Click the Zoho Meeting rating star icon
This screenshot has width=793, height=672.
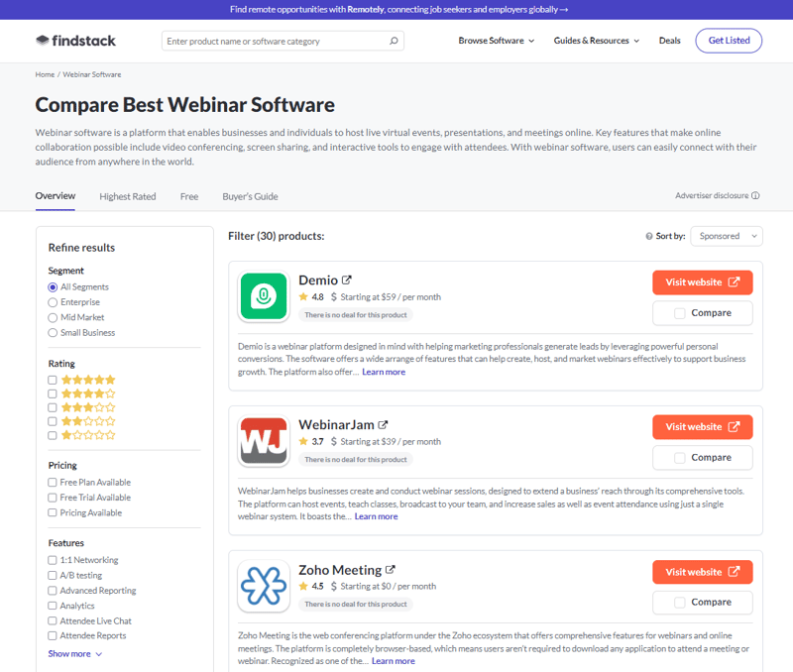(x=303, y=586)
